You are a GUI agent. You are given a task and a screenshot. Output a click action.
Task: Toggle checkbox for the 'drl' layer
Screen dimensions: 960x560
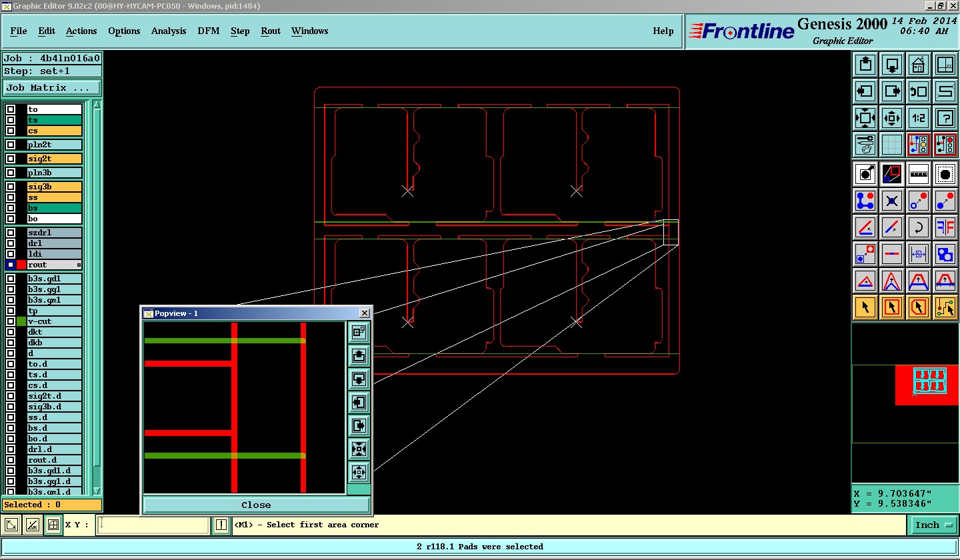click(11, 243)
